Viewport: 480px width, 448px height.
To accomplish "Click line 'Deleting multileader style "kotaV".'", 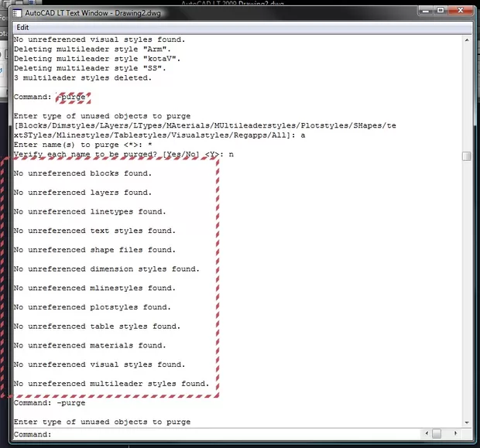I will [x=97, y=59].
